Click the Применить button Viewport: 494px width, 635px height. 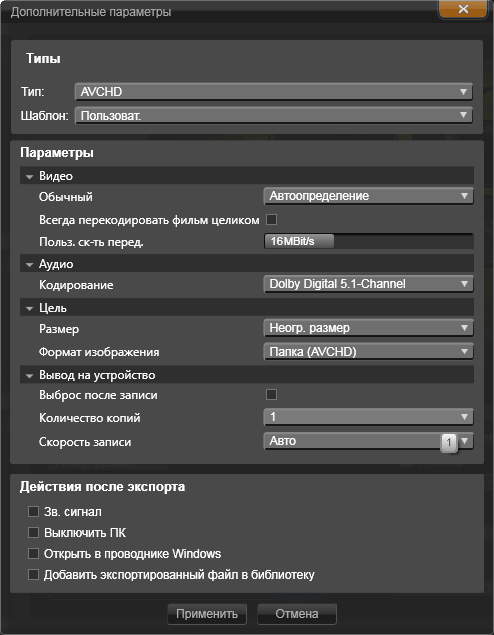tap(207, 614)
